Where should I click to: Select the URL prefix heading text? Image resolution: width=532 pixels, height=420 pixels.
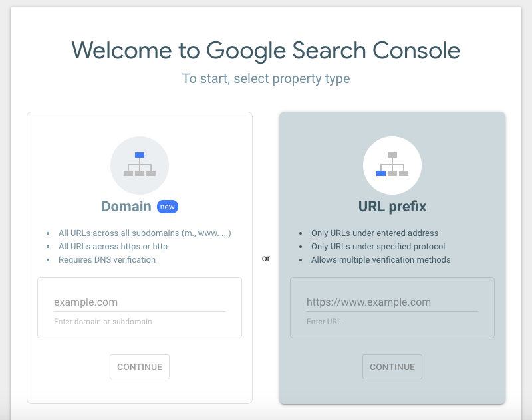[x=392, y=207]
